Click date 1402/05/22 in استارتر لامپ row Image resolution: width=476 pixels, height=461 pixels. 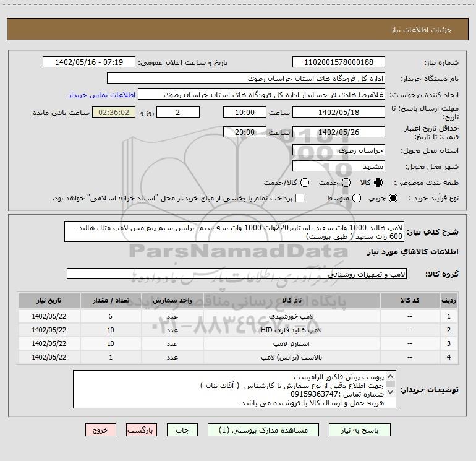pos(49,343)
